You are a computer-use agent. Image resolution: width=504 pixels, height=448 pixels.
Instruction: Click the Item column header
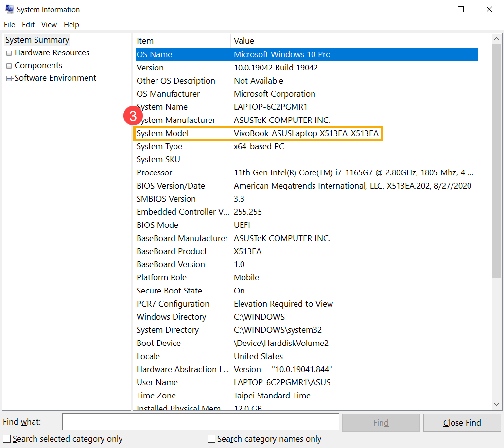(x=182, y=41)
